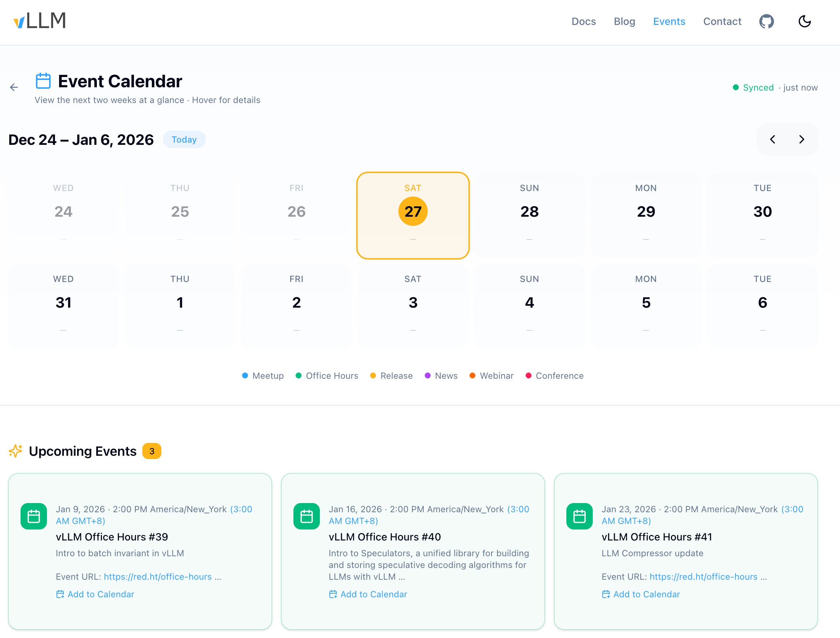Open the office-hours event URL link
Screen dimensions: 840x638
click(x=158, y=576)
